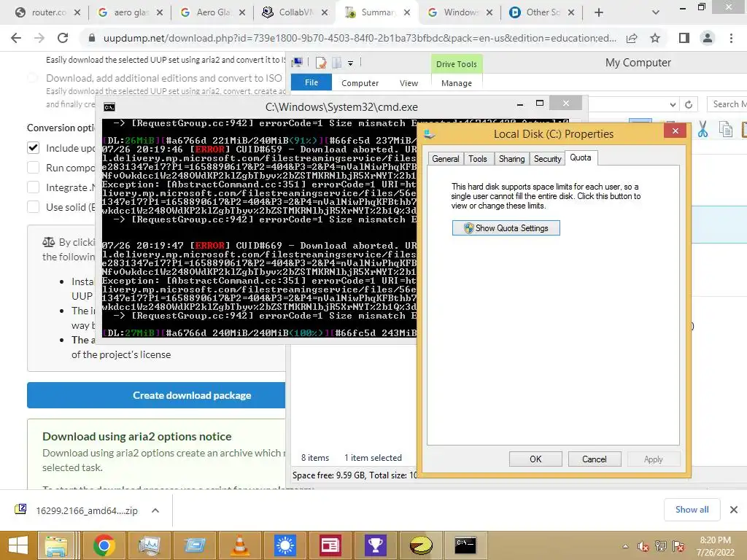Image resolution: width=747 pixels, height=560 pixels.
Task: Click OK in Local Disk Properties
Action: pos(535,459)
